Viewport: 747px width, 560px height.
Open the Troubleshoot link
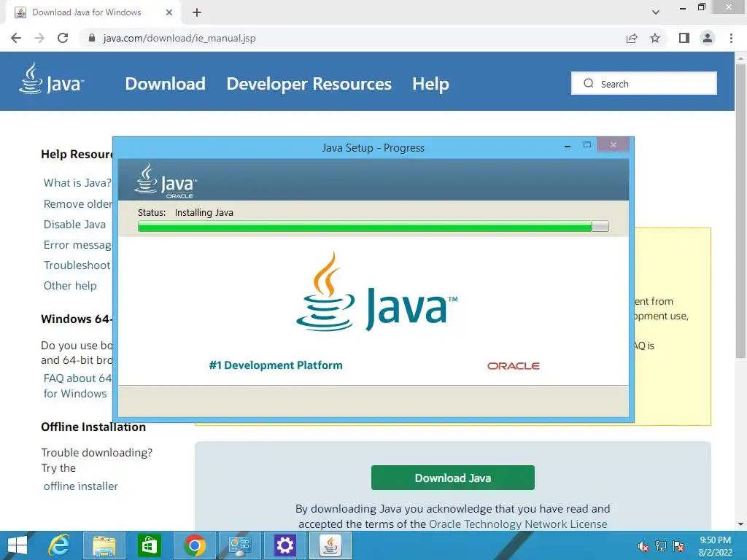click(77, 265)
